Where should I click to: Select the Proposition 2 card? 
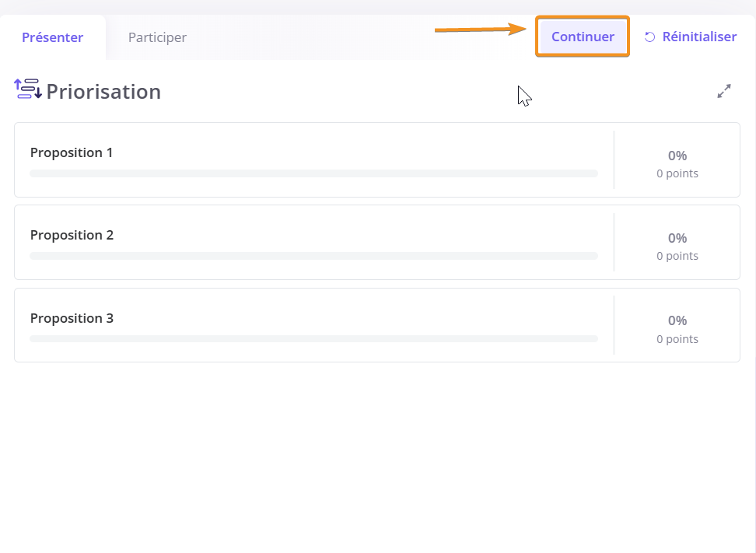point(377,243)
